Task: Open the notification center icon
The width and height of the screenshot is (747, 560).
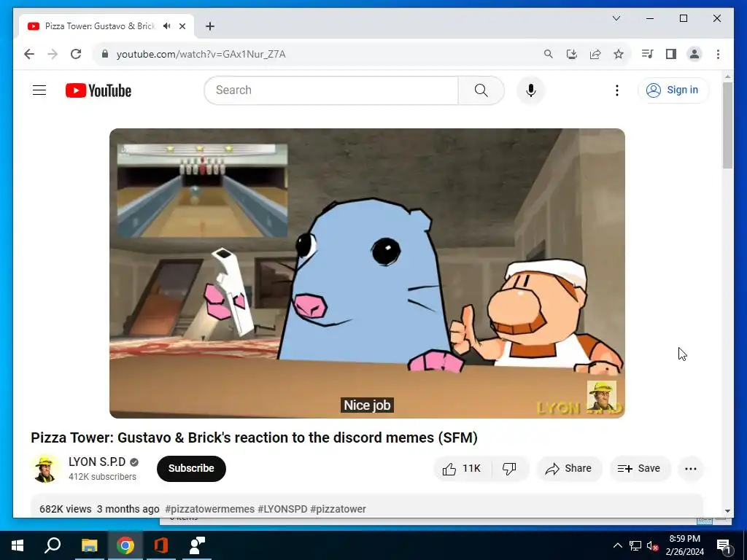Action: (x=724, y=545)
